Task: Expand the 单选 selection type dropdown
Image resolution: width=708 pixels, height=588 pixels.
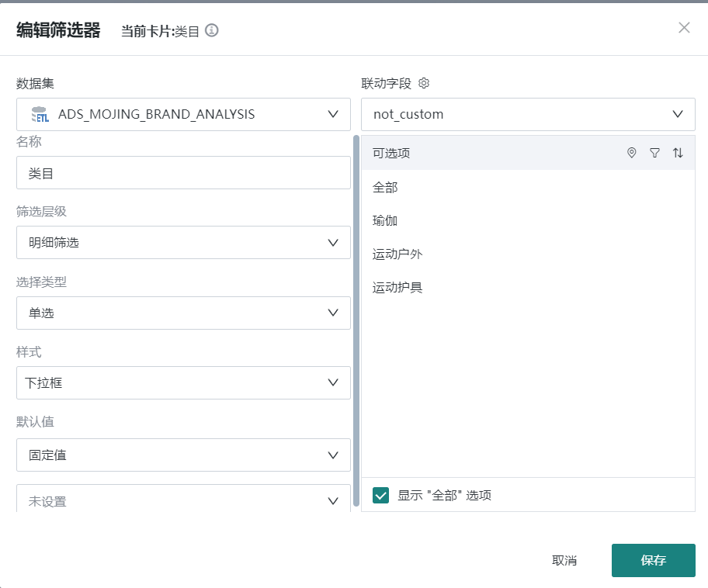Action: click(x=183, y=313)
